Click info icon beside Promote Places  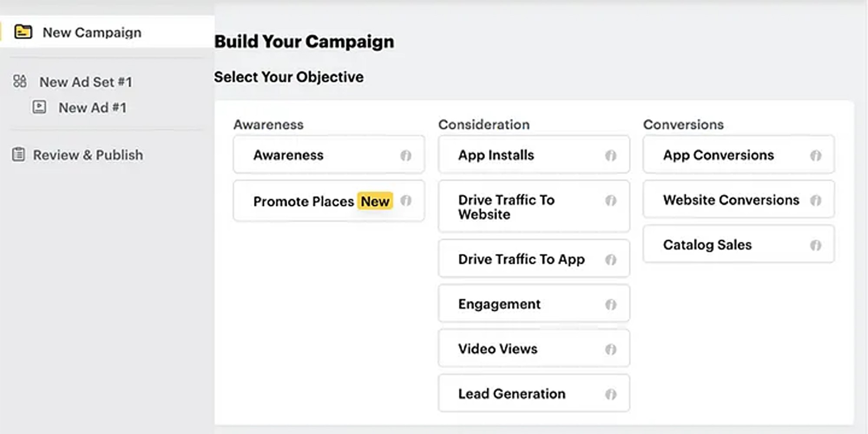point(406,201)
